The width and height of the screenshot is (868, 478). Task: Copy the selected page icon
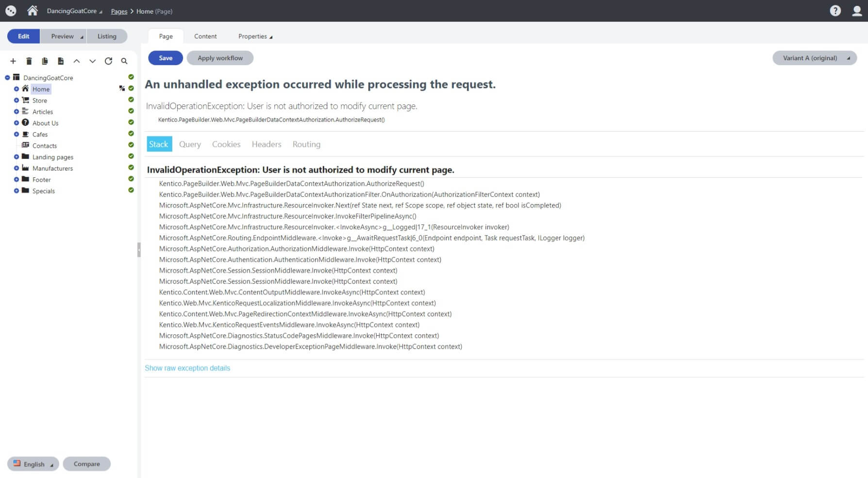pyautogui.click(x=45, y=61)
